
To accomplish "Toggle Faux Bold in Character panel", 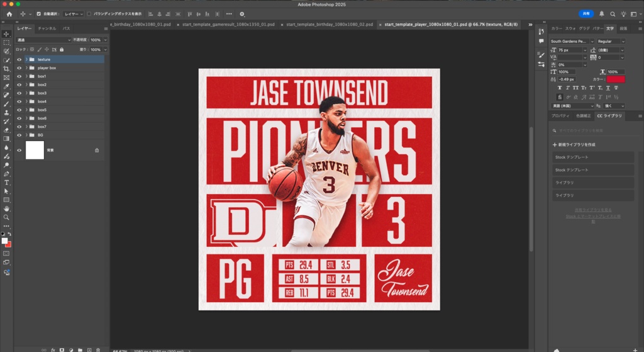I will pyautogui.click(x=559, y=88).
